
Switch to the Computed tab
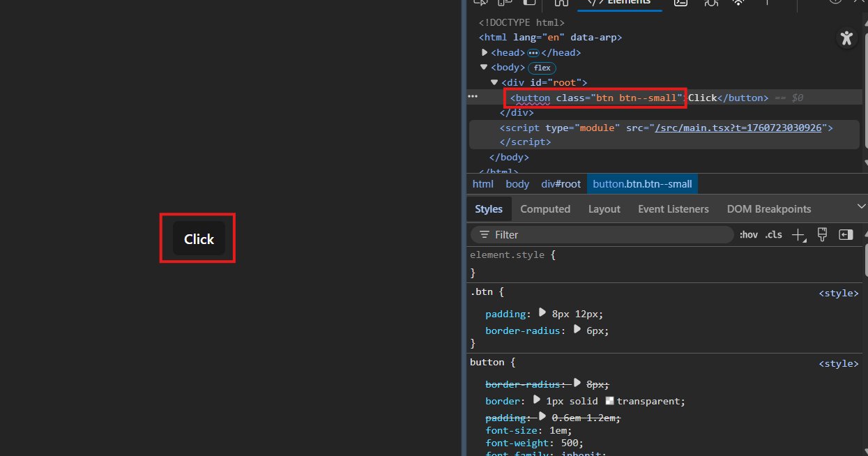(545, 209)
